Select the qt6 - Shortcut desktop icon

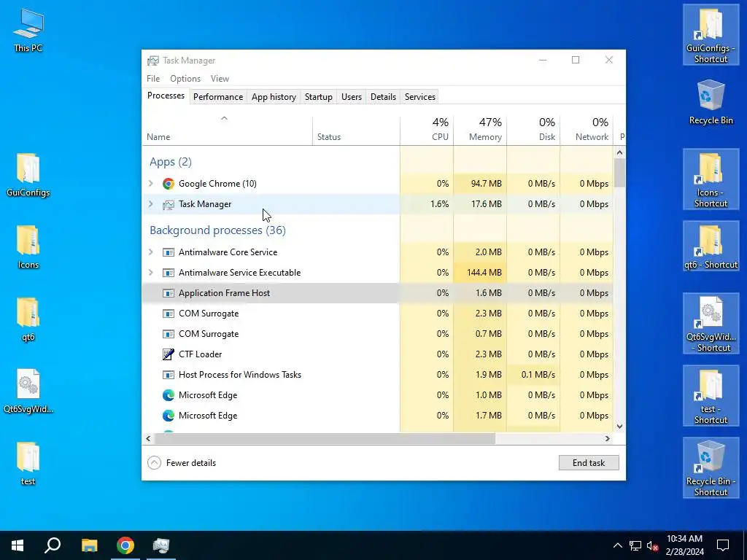[x=711, y=246]
